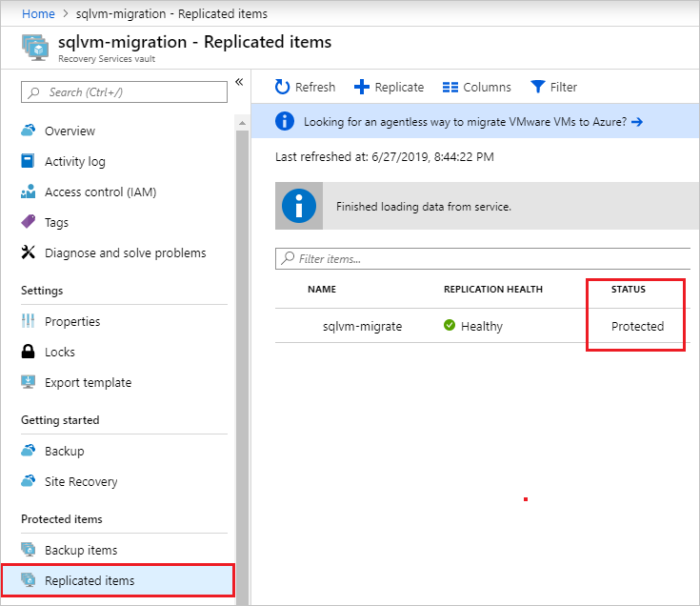Image resolution: width=700 pixels, height=606 pixels.
Task: Click the Replicate plus icon
Action: coord(362,88)
